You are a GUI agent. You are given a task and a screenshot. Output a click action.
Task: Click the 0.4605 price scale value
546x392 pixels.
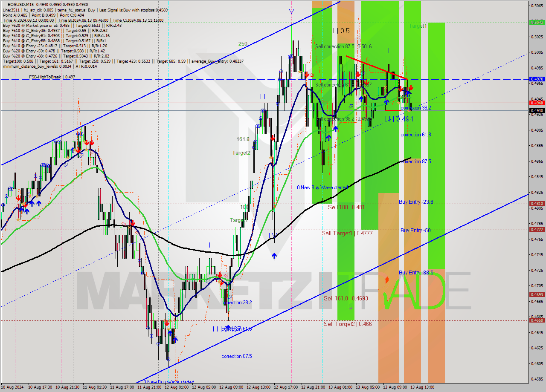pyautogui.click(x=537, y=363)
